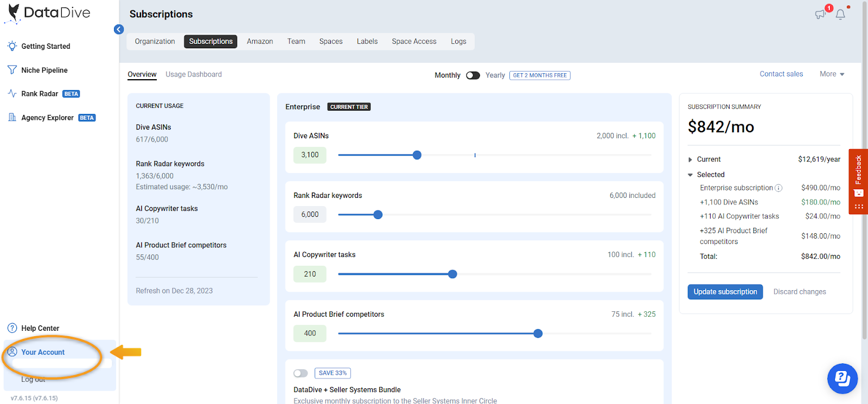The image size is (868, 404).
Task: Go to the Space Access tab
Action: tap(414, 41)
